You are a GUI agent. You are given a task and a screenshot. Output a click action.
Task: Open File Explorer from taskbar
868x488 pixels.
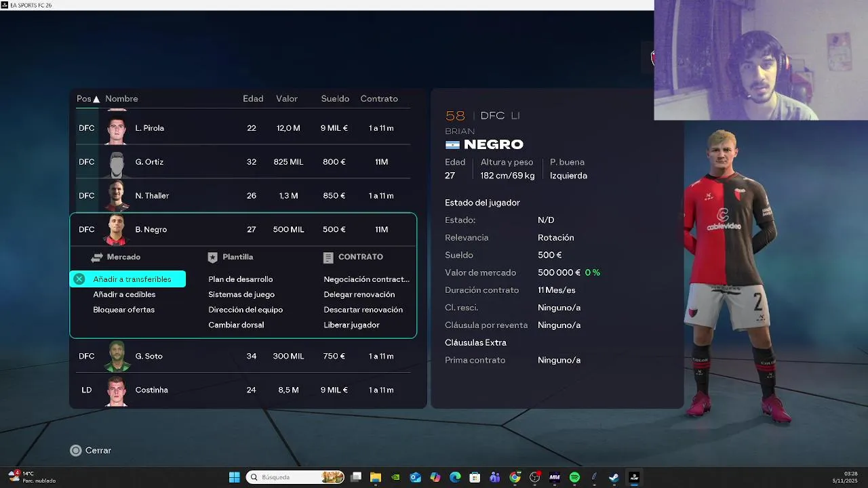(x=376, y=477)
